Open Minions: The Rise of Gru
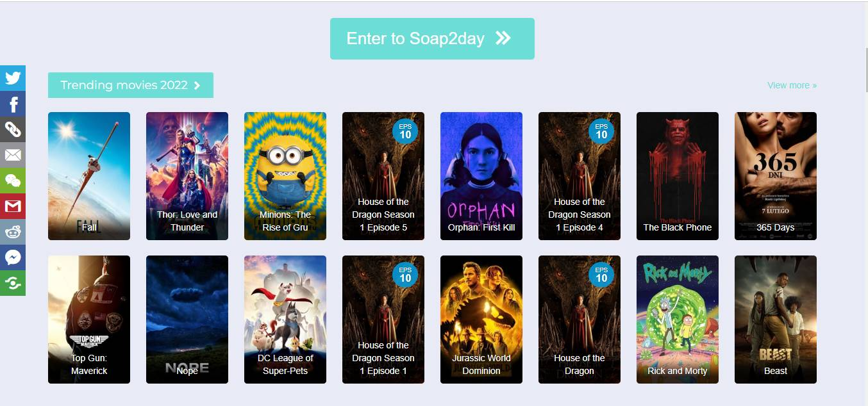 click(285, 176)
